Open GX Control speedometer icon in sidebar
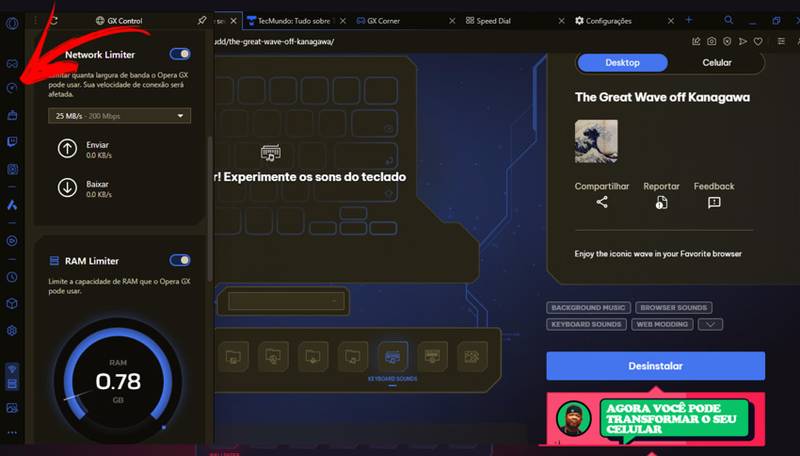The height and width of the screenshot is (456, 800). tap(12, 88)
